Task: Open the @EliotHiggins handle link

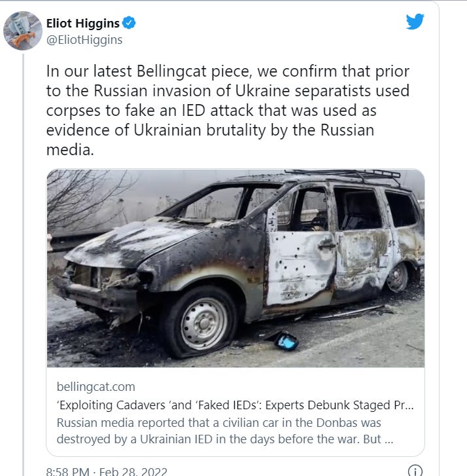Action: coord(84,40)
